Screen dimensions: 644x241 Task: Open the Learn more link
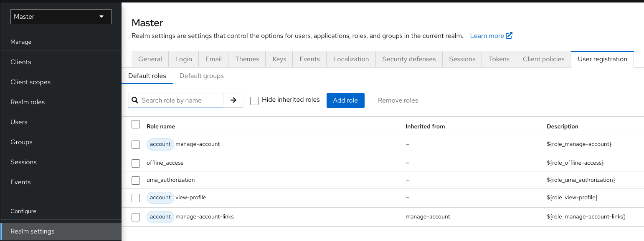(487, 36)
